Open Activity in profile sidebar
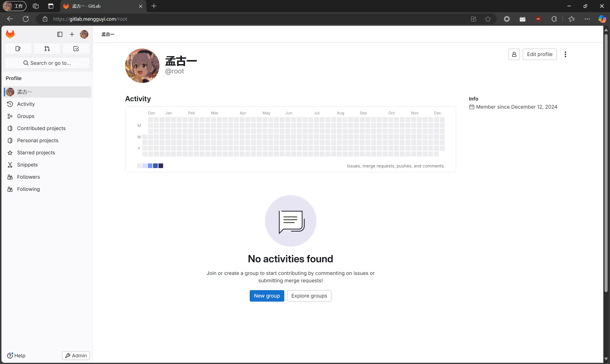The image size is (610, 364). 26,104
